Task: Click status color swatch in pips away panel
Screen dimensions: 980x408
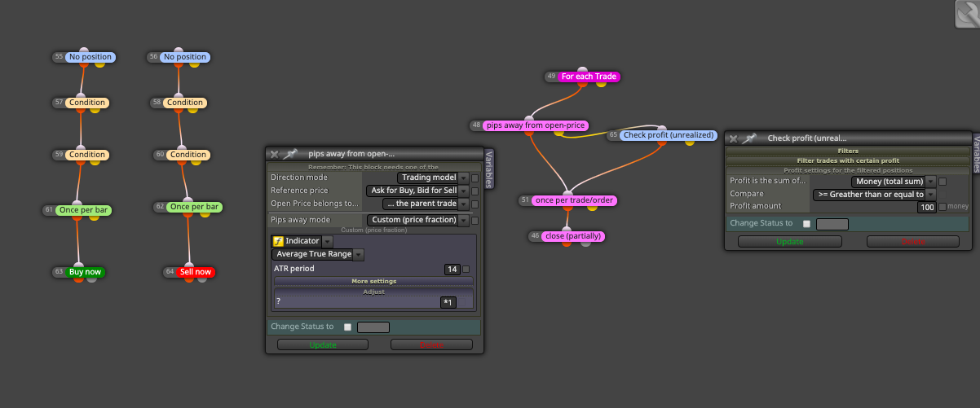Action: 373,327
